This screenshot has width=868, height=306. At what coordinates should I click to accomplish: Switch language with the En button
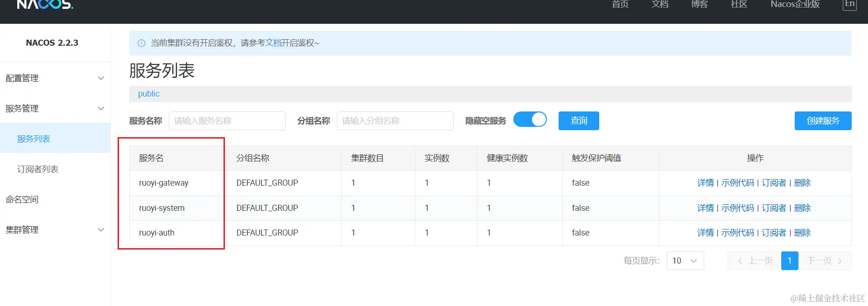850,4
